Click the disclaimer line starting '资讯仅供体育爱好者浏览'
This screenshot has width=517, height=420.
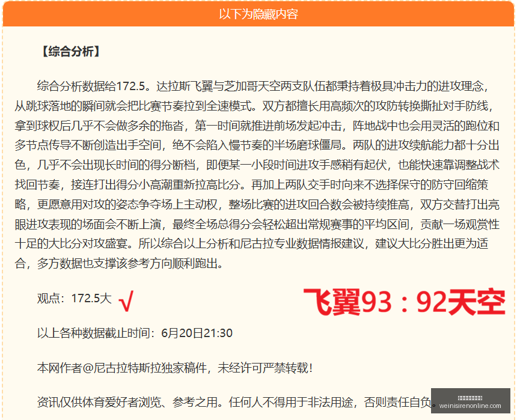237,402
